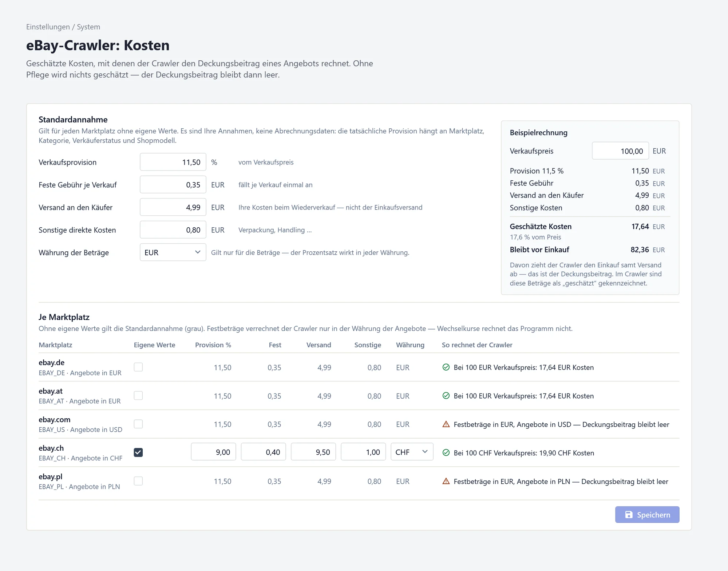728x571 pixels.
Task: Click the green check icon in ebay.de row
Action: pos(446,367)
